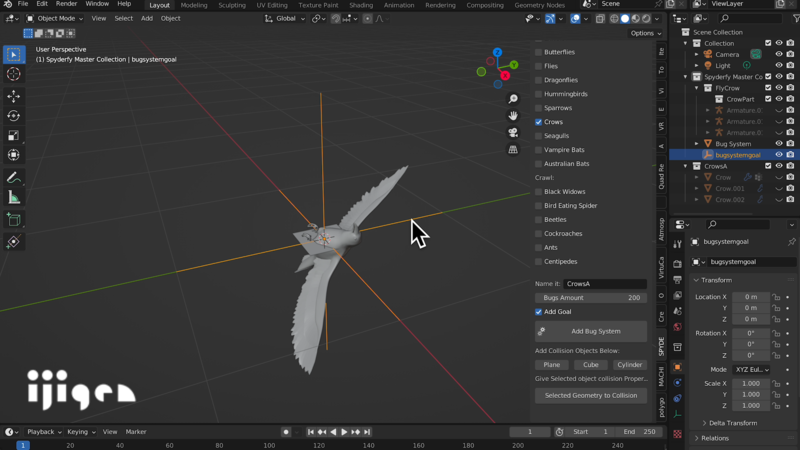Screen dimensions: 800x450
Task: Enable the Dragonflies checkbox
Action: pos(538,80)
